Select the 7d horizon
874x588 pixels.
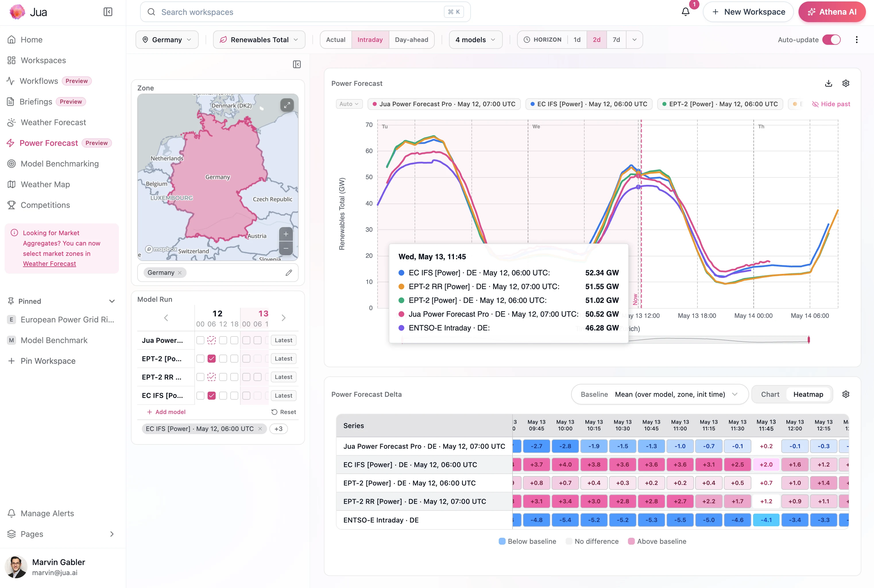616,40
